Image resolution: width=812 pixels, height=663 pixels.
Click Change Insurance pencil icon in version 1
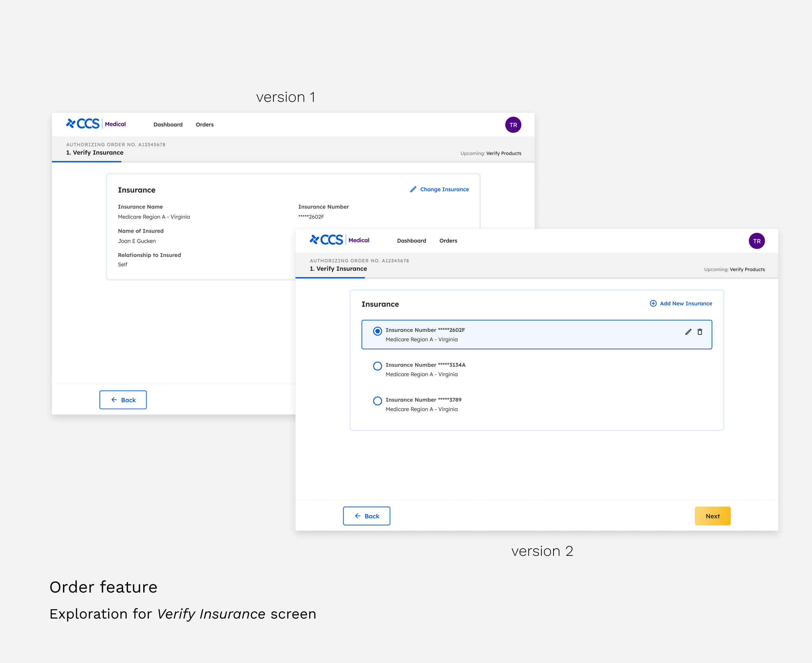point(413,189)
